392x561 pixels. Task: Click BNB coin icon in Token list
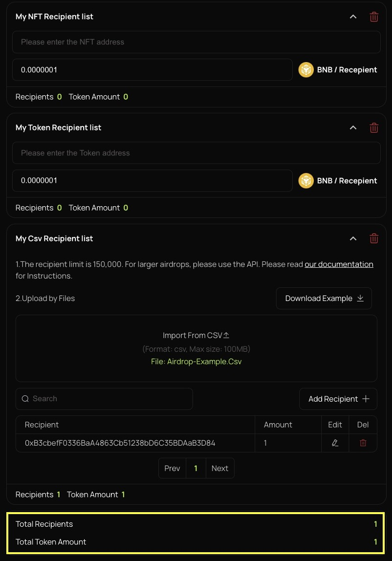coord(306,181)
